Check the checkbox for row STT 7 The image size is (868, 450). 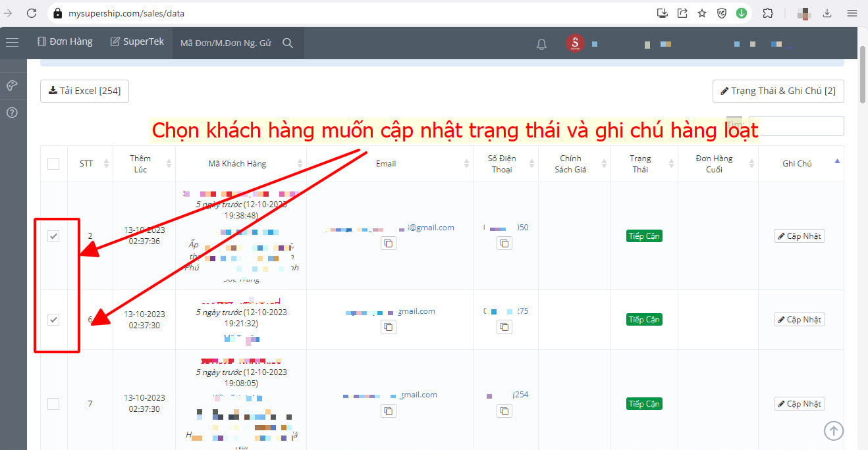point(53,404)
